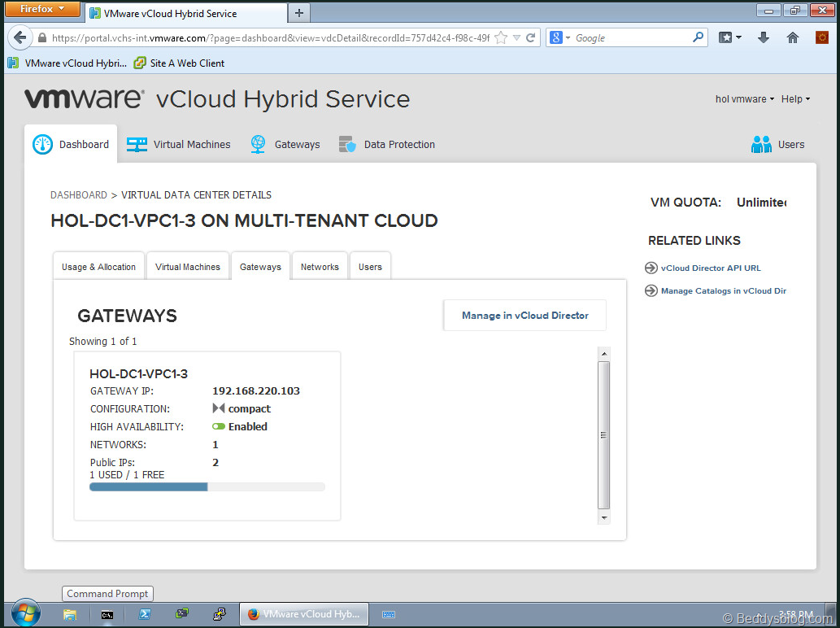840x628 pixels.
Task: Click the arrow icon beside Manage Catalogs
Action: coord(651,291)
